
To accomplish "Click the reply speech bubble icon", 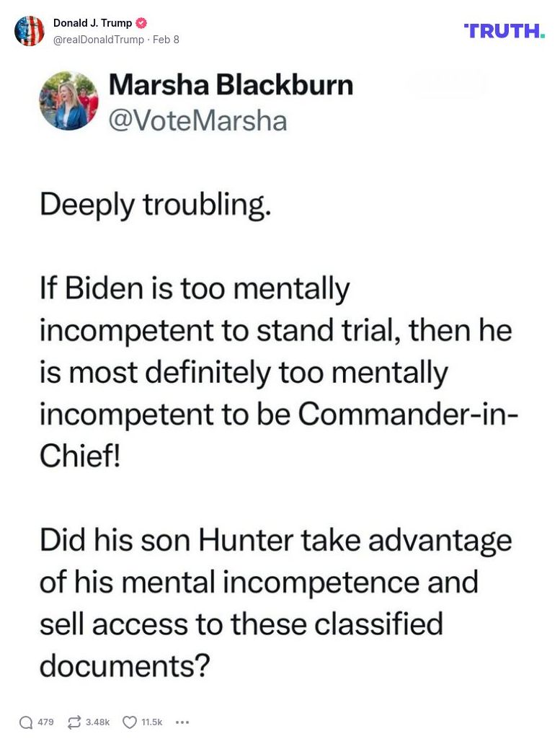I will pyautogui.click(x=26, y=722).
